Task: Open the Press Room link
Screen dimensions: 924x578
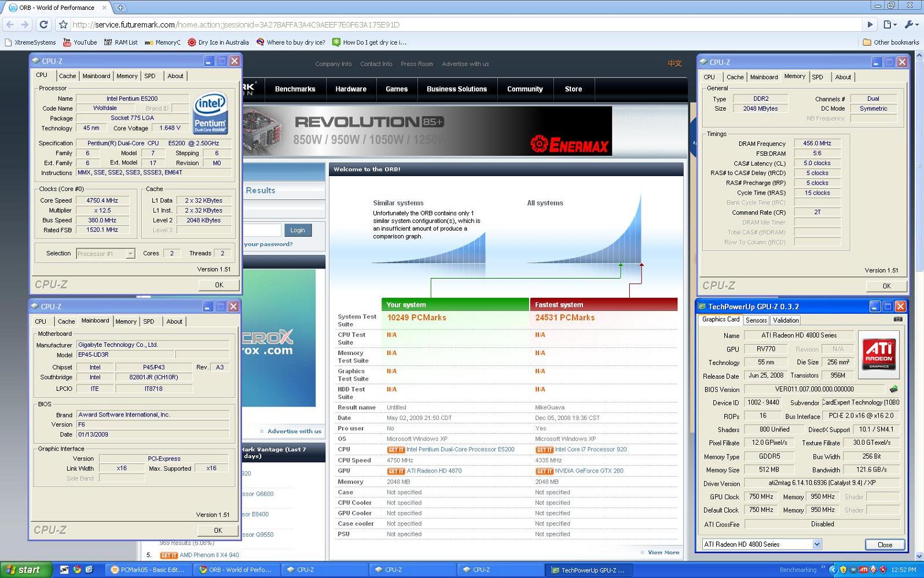Action: pos(417,64)
